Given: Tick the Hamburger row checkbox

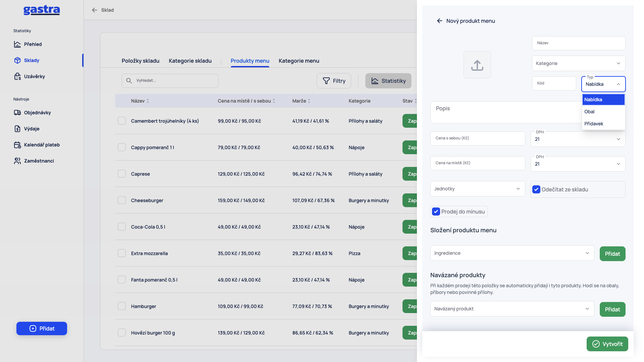Looking at the screenshot, I should point(122,306).
